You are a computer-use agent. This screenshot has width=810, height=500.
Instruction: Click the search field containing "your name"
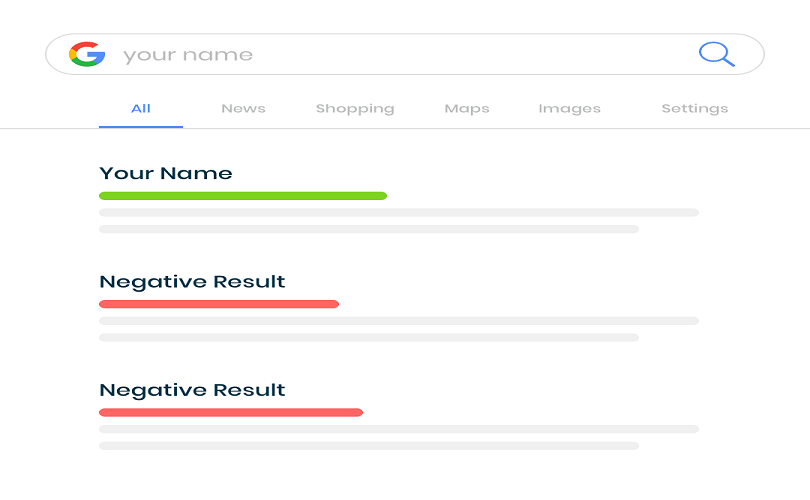[x=400, y=55]
